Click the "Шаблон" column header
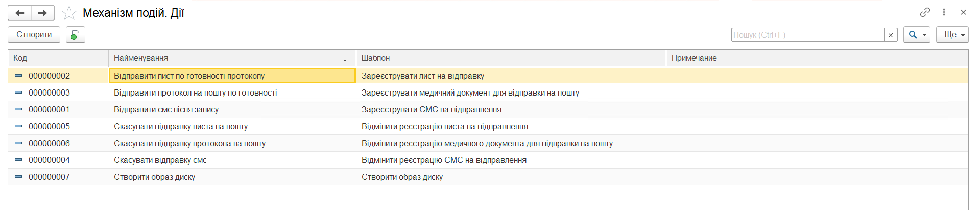 click(511, 58)
